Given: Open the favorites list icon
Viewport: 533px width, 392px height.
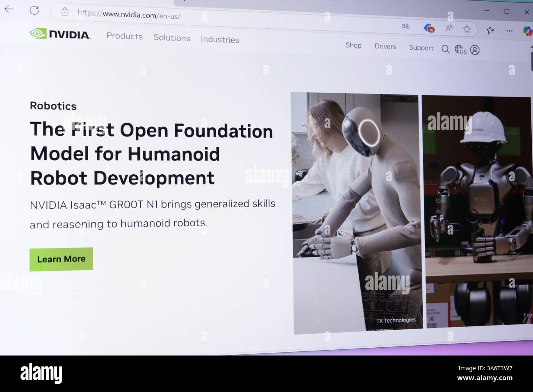Looking at the screenshot, I should 490,30.
